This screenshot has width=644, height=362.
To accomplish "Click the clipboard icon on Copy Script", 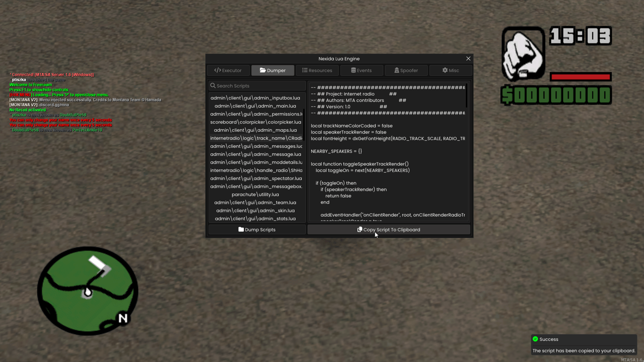I will click(x=360, y=230).
